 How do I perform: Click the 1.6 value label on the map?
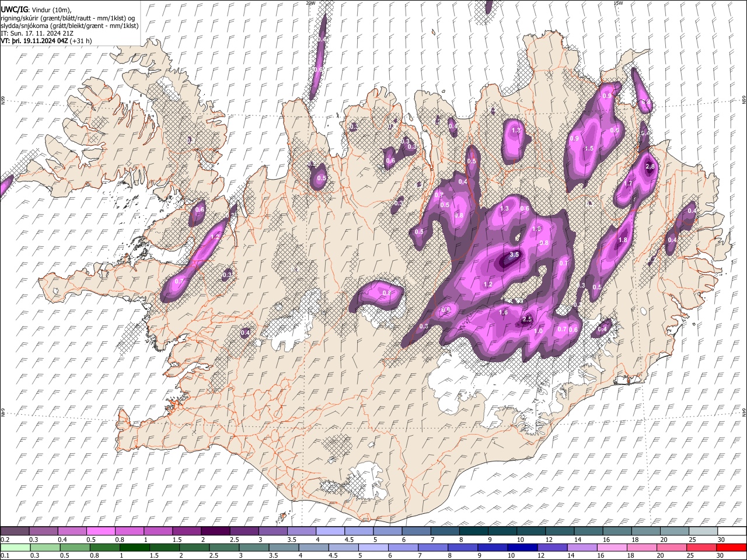(x=504, y=313)
